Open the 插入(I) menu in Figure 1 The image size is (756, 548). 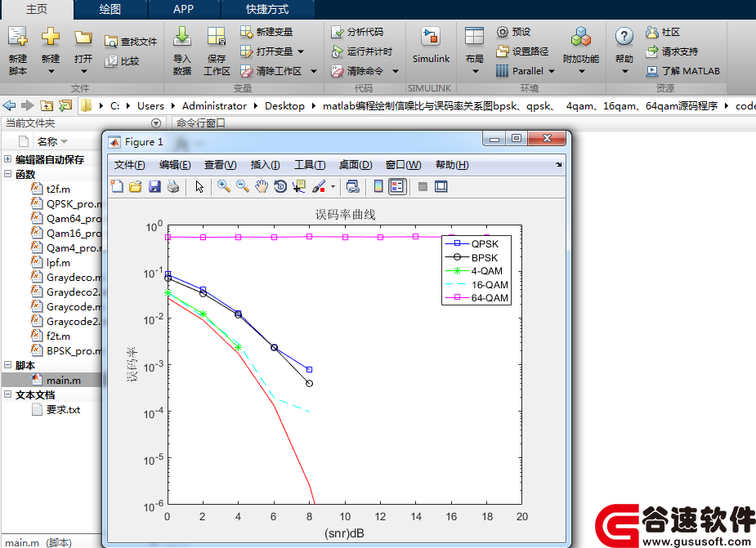[x=265, y=165]
